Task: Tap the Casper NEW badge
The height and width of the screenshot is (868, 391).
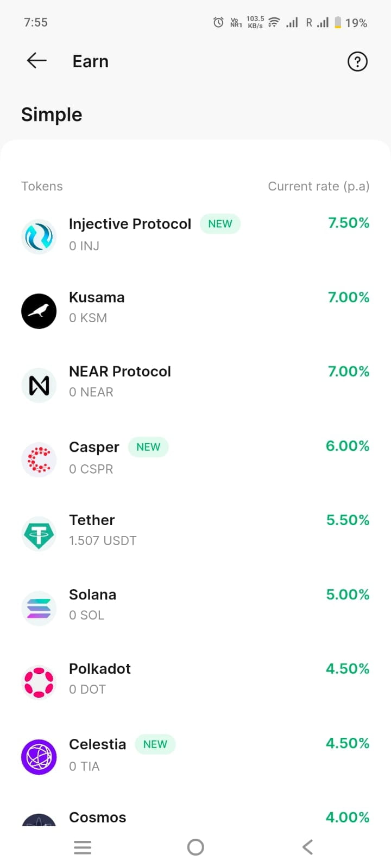Action: (x=148, y=447)
